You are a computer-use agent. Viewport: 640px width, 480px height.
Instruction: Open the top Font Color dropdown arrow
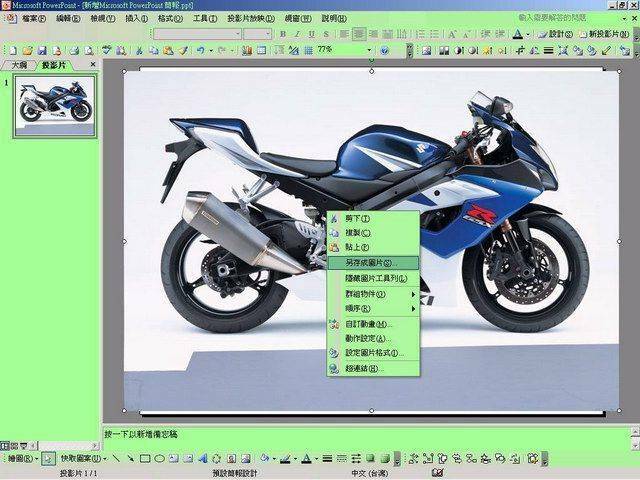coord(528,34)
